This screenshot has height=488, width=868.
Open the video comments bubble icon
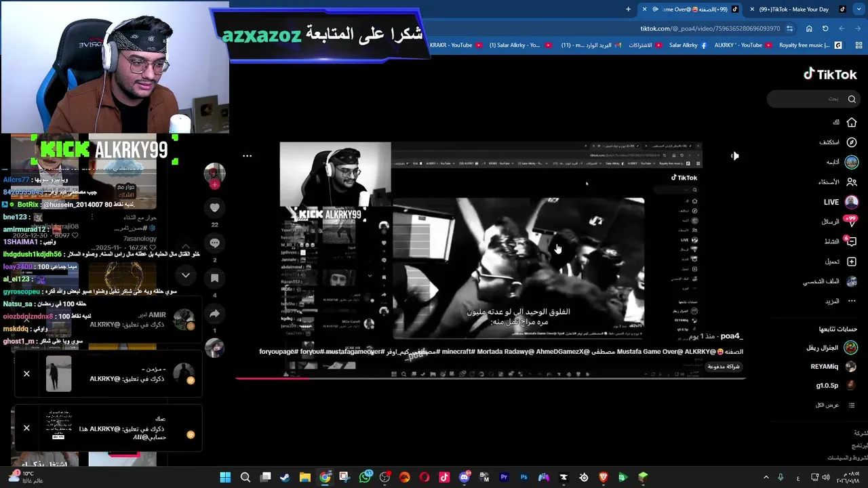(x=214, y=243)
